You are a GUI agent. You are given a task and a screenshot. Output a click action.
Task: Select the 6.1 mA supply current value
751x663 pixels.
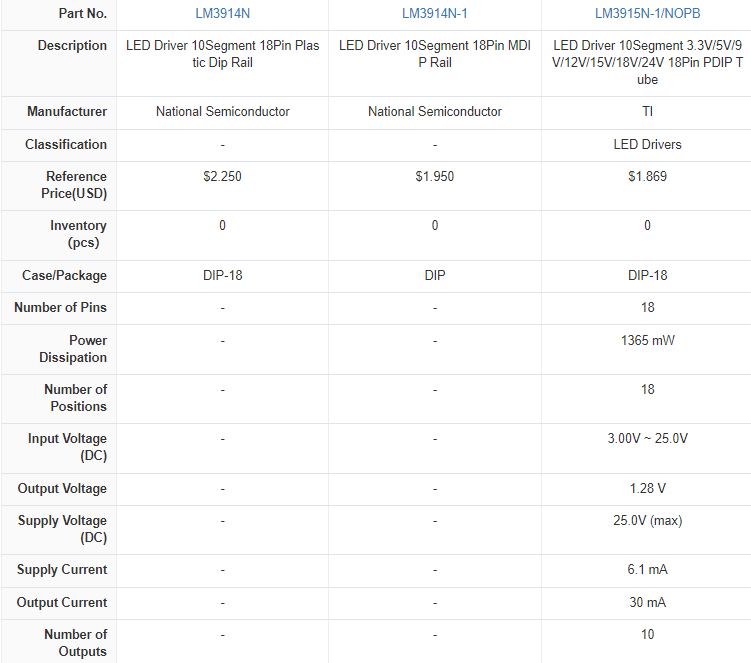(x=647, y=570)
